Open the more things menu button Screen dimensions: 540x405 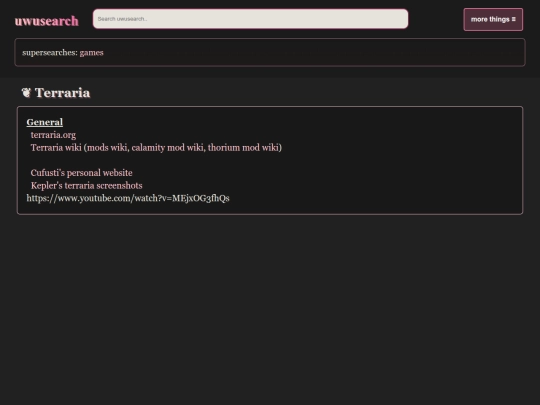click(x=493, y=20)
